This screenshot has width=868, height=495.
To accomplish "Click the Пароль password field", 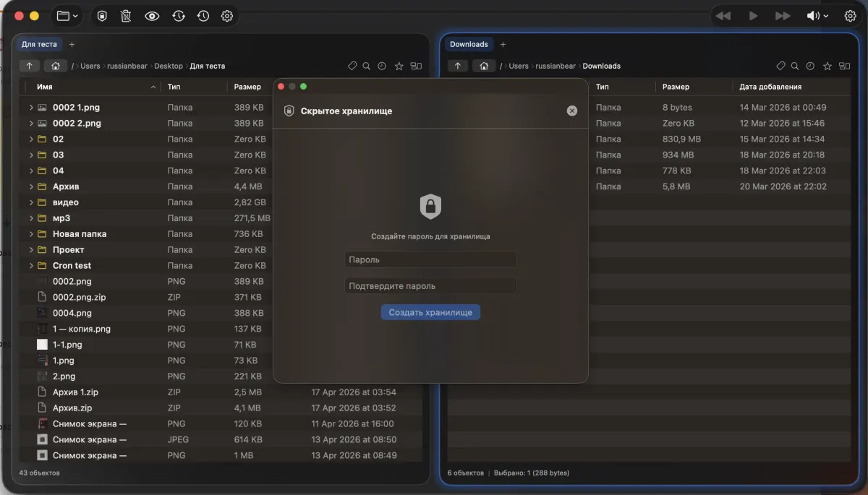I will 430,259.
